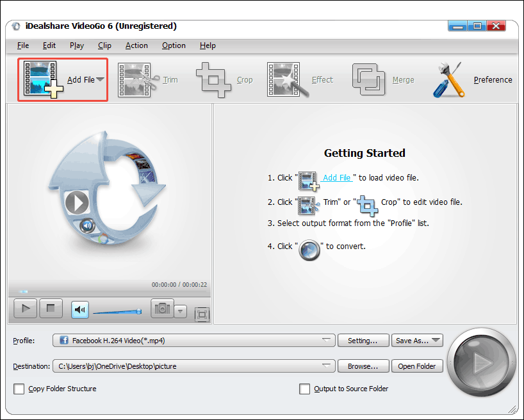Open Preference with the wrench icon
This screenshot has height=420, width=524.
coord(448,79)
